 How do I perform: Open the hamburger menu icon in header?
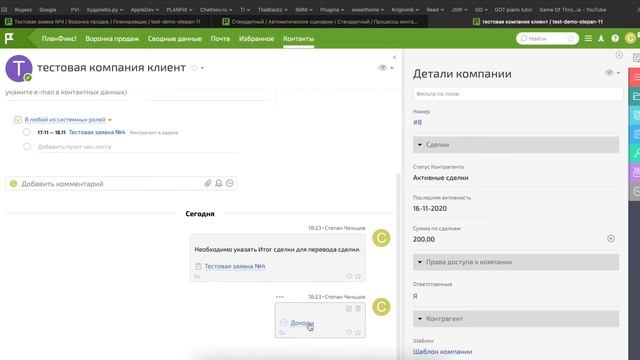pyautogui.click(x=588, y=38)
